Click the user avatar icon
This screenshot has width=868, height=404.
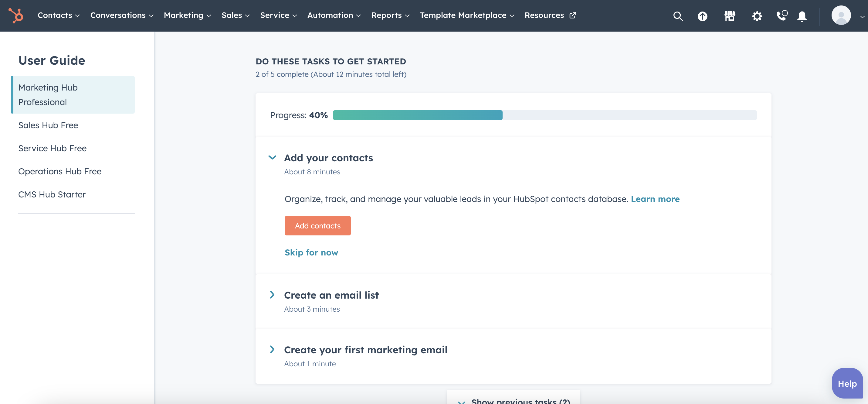tap(841, 15)
